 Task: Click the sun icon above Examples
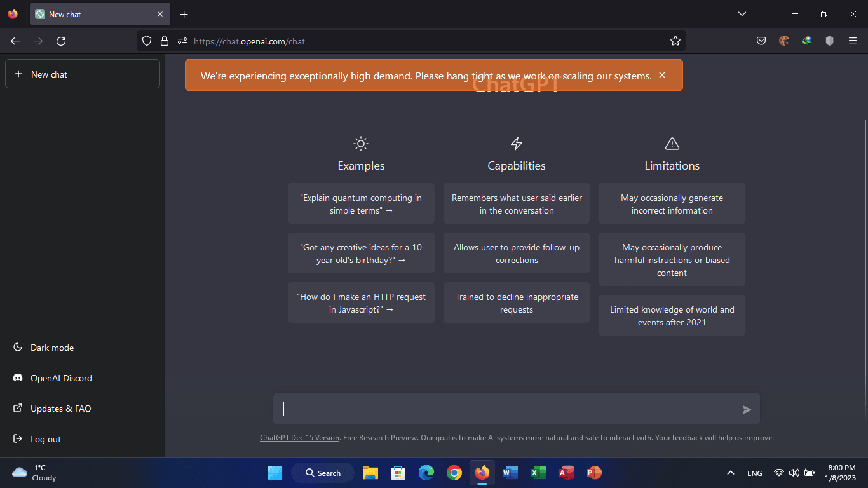coord(361,144)
